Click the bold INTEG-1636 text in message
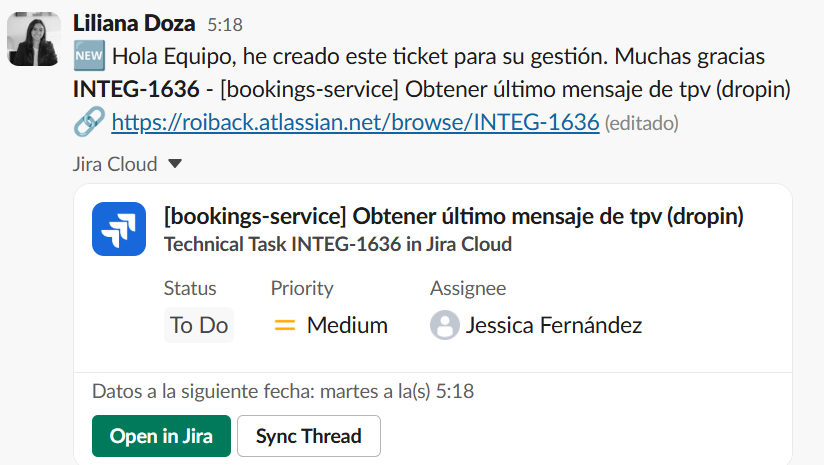824x465 pixels. click(x=136, y=89)
